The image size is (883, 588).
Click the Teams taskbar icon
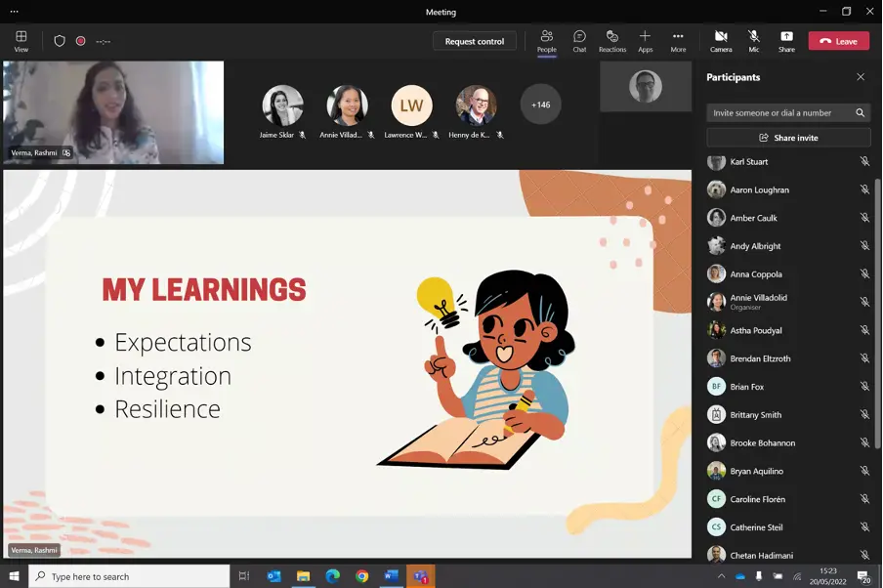(x=421, y=576)
